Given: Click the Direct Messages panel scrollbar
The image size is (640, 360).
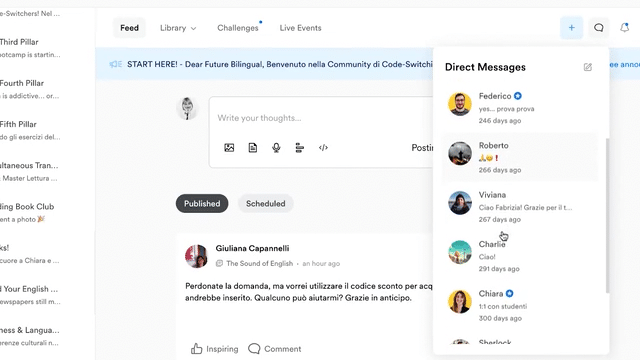Looking at the screenshot, I should click(x=607, y=216).
